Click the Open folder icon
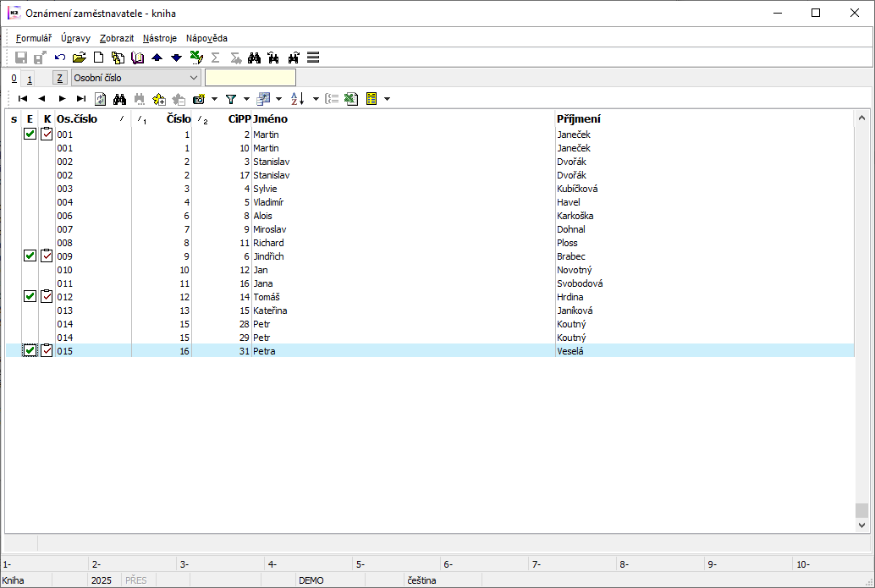Screen dimensions: 875x588 click(x=80, y=58)
